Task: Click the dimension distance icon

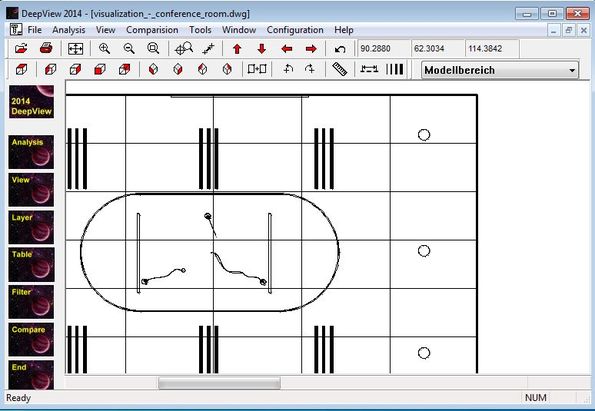Action: click(369, 69)
